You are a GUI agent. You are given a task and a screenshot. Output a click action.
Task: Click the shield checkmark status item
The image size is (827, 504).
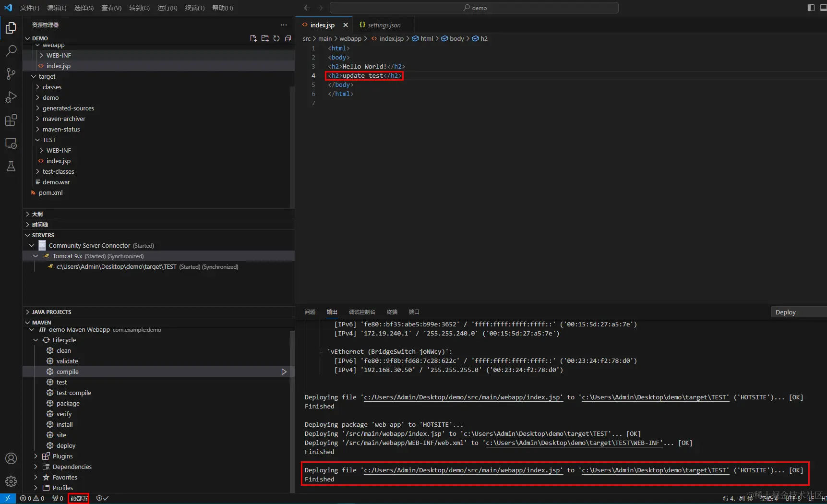102,498
